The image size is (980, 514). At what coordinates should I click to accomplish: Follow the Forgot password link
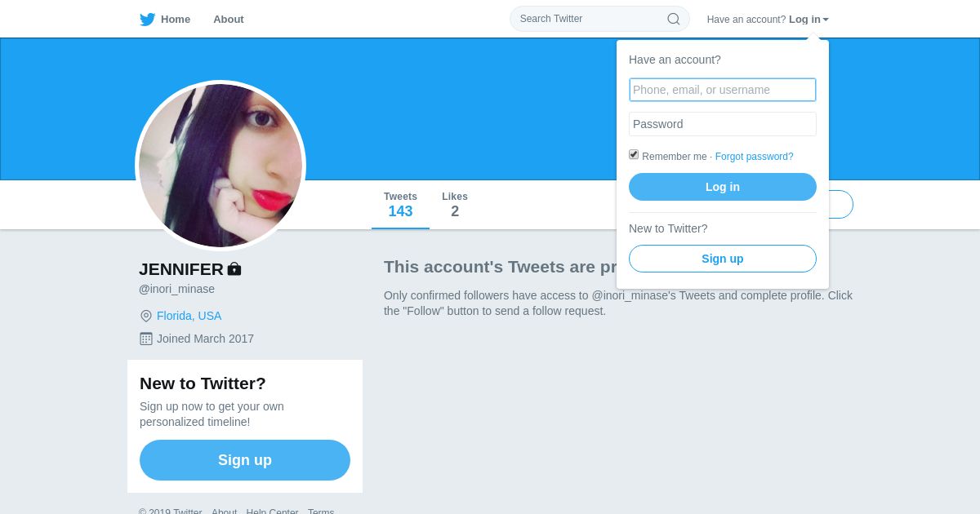coord(754,157)
